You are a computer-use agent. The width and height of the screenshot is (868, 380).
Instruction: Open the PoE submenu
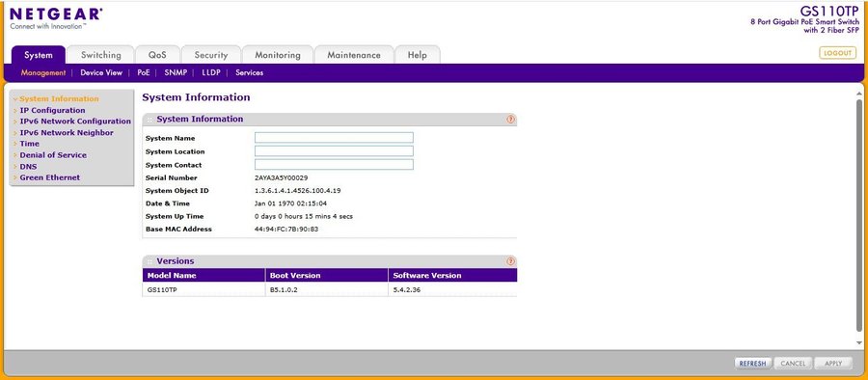144,72
